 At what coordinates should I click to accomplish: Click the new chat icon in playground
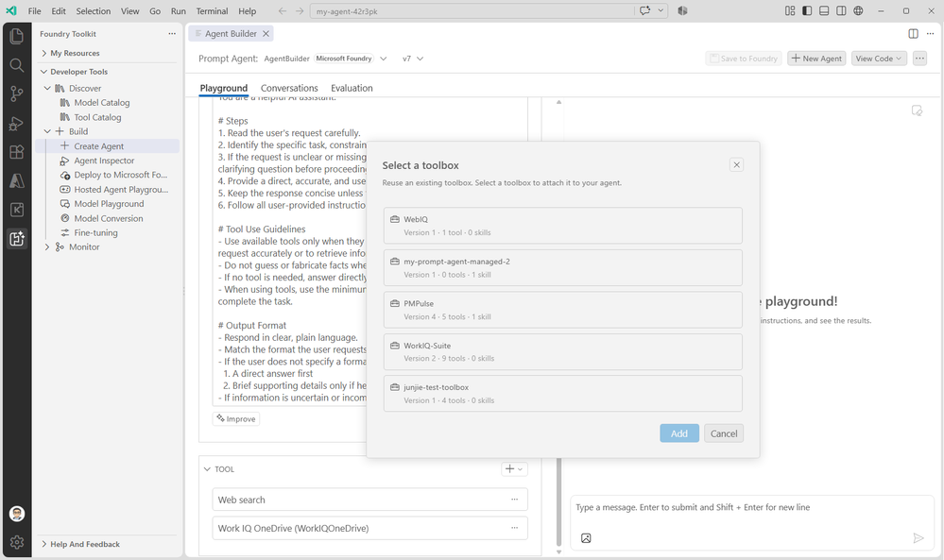(917, 110)
